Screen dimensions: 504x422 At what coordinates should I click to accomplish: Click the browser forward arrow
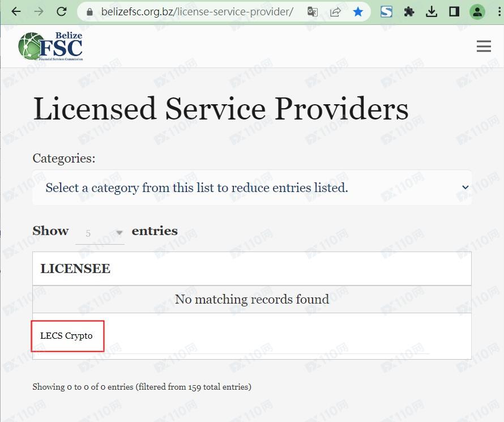tap(39, 12)
